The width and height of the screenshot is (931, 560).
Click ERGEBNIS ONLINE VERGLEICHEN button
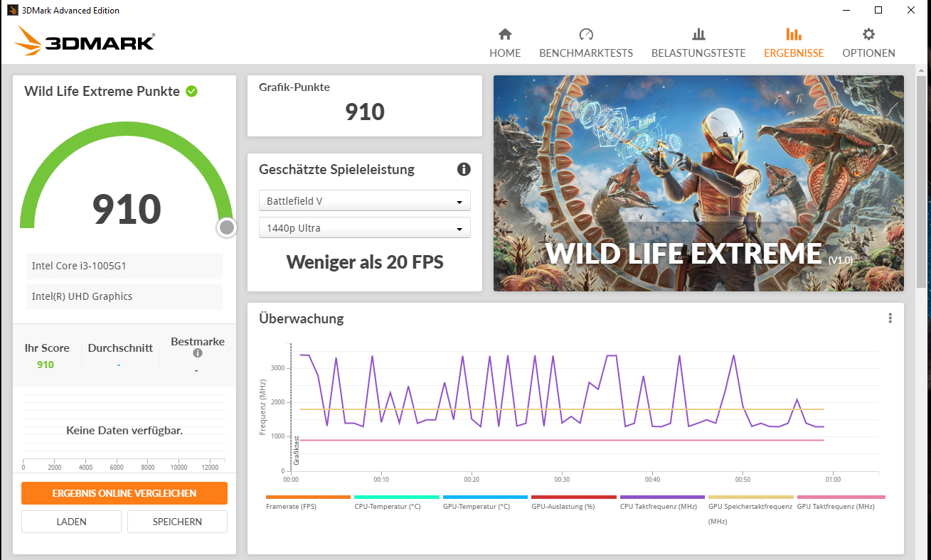[x=124, y=493]
